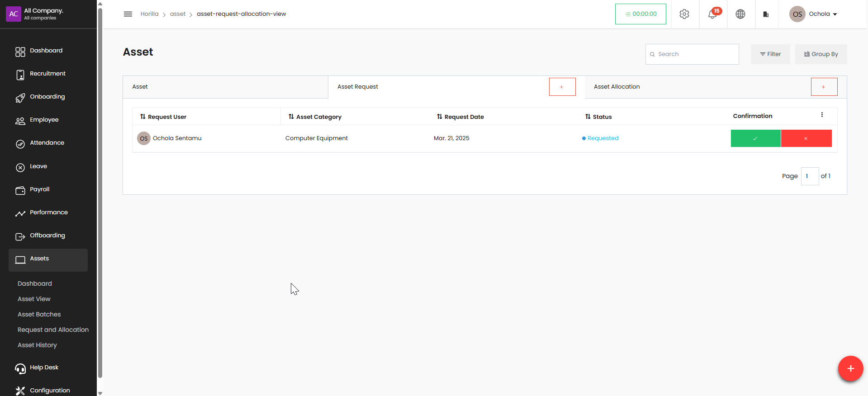Switch to the Asset tab

[225, 87]
